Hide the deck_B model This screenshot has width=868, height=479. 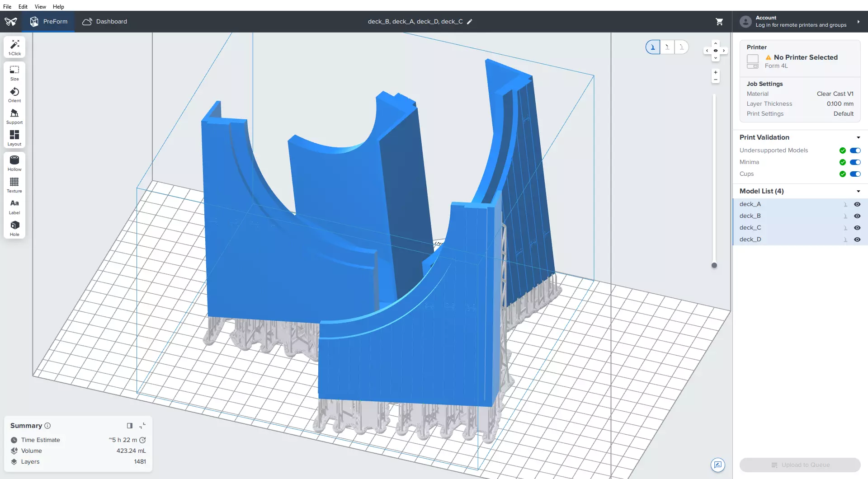pyautogui.click(x=857, y=216)
